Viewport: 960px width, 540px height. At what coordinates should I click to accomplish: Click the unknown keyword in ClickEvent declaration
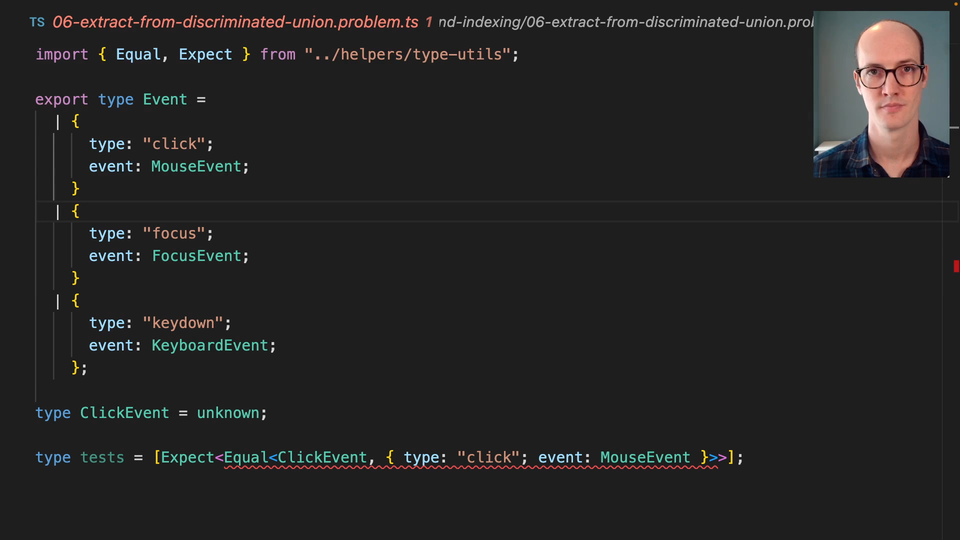point(229,412)
